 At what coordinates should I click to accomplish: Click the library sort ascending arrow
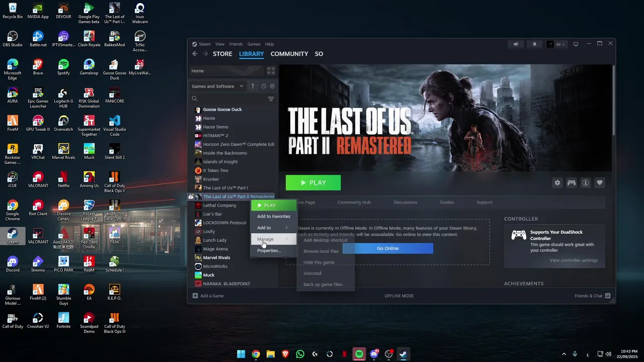pos(253,86)
